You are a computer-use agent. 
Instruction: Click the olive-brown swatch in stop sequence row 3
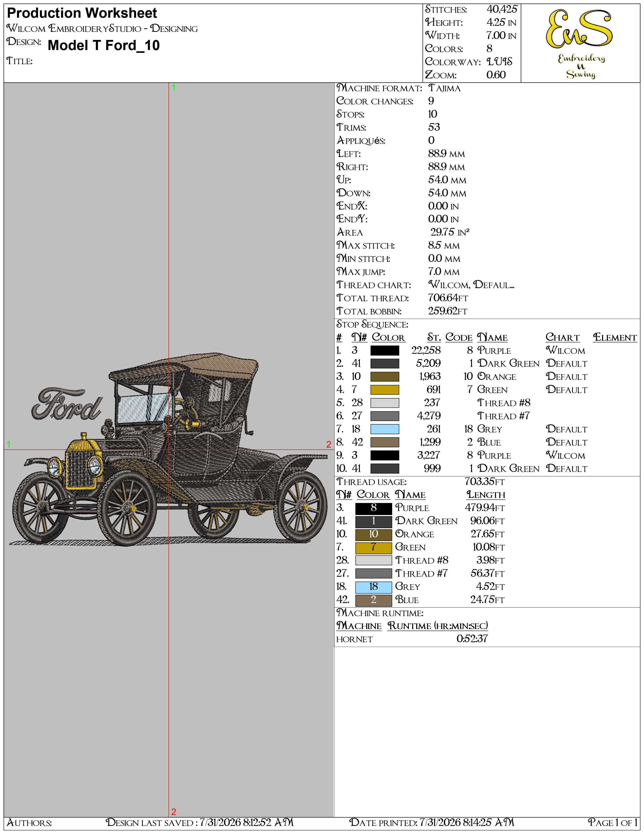pos(385,377)
